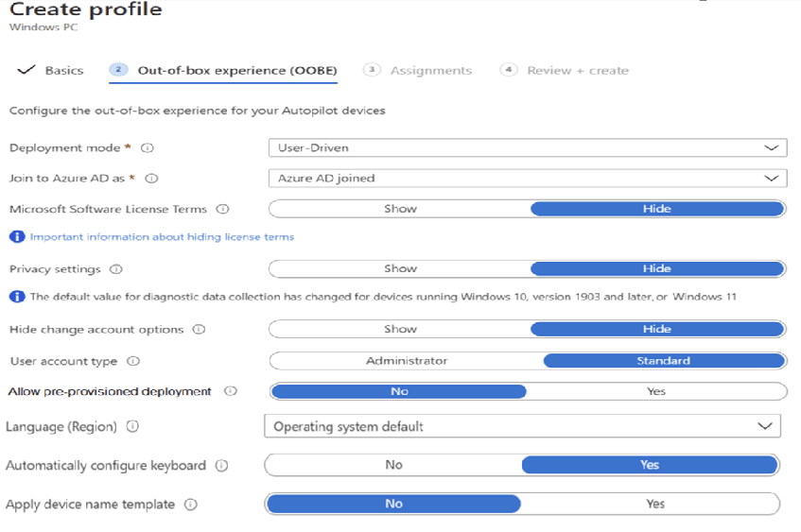Click info icon beside User account type
Image resolution: width=801 pixels, height=532 pixels.
133,361
